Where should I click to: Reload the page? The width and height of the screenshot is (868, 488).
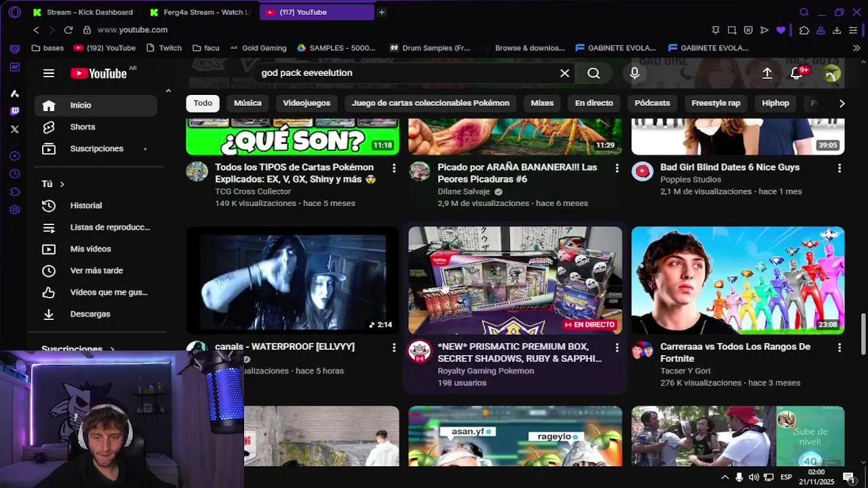tap(68, 30)
